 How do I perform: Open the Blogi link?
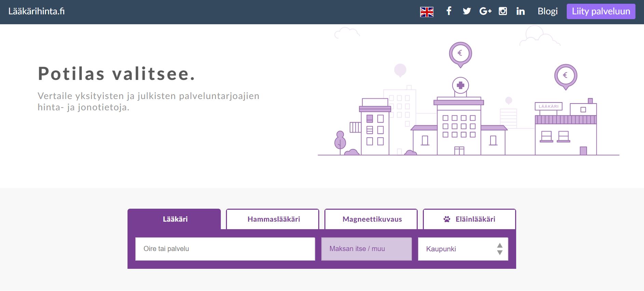click(547, 12)
